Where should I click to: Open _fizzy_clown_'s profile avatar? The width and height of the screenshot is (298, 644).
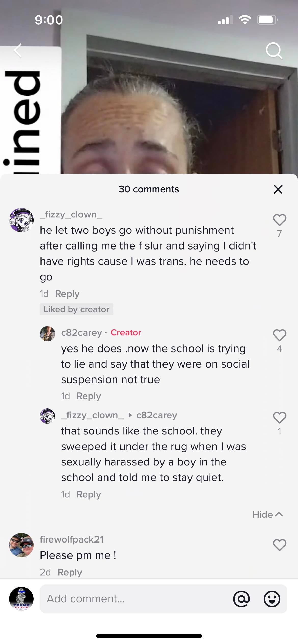[21, 220]
